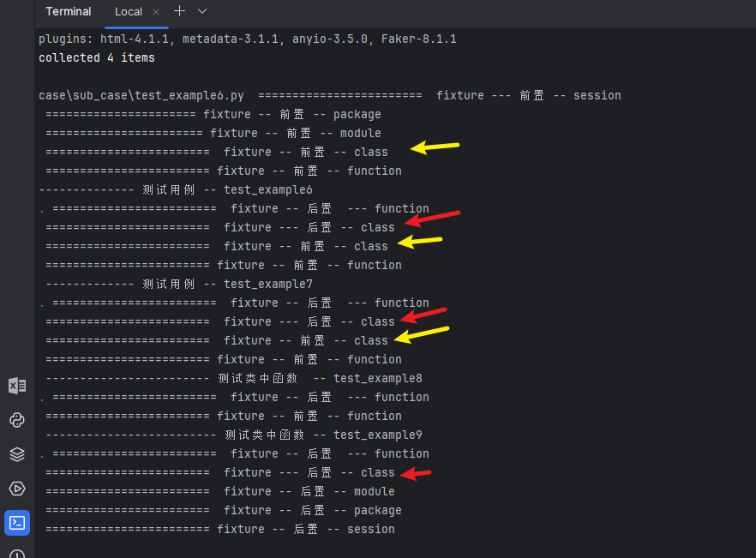Start a new terminal session with plus icon
This screenshot has width=756, height=558.
[178, 12]
